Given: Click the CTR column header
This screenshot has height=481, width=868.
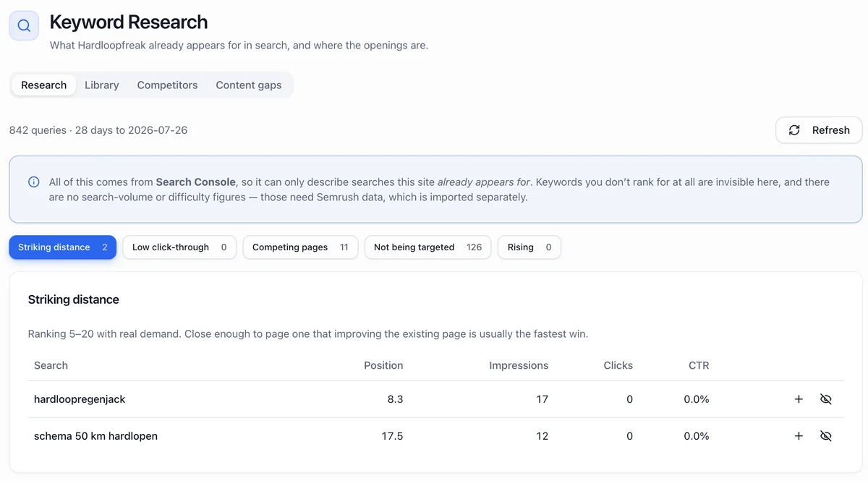Looking at the screenshot, I should point(699,365).
